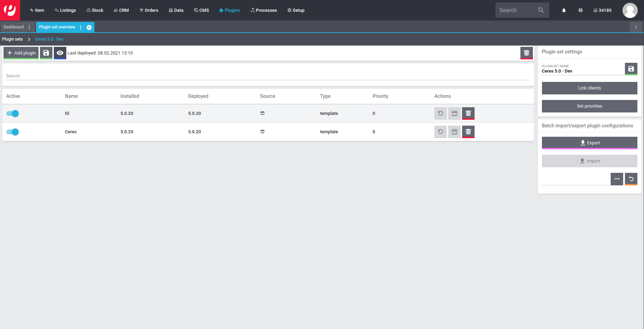Viewport: 644px width, 329px height.
Task: Open the help question mark icon
Action: 580,10
